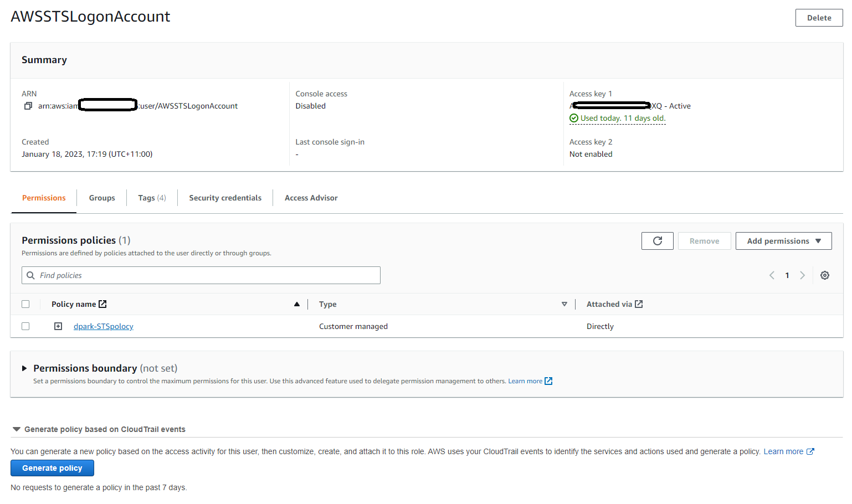
Task: Click the next page arrow in pagination
Action: tap(802, 275)
